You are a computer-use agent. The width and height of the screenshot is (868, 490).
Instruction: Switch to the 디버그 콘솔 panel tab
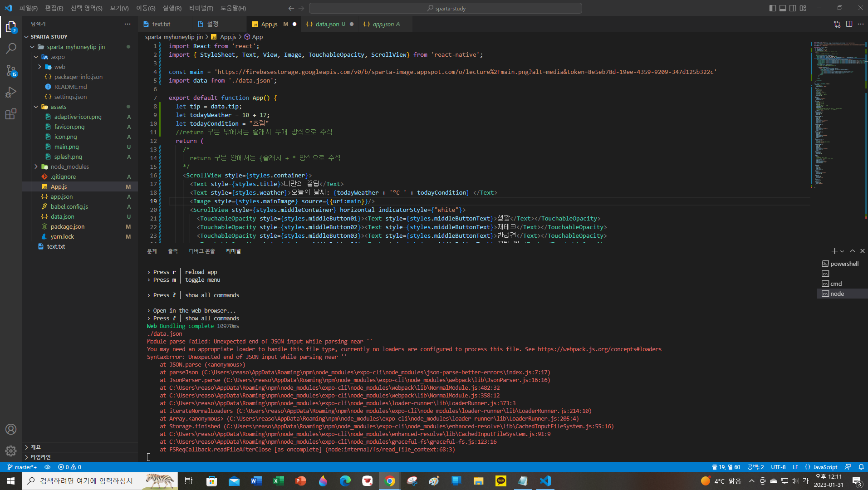[x=202, y=251]
